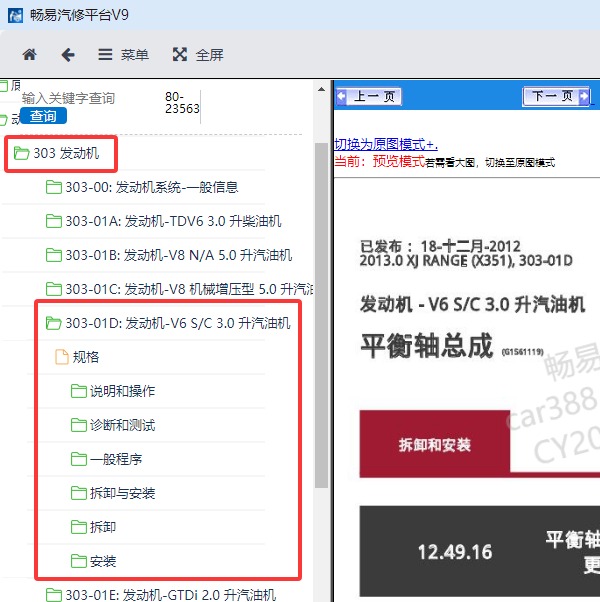Click 切换为原图模式+ link

[386, 145]
